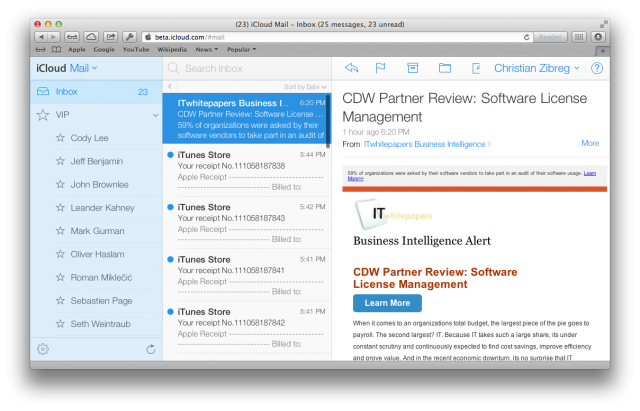
Task: Click the Reply arrow icon
Action: click(351, 68)
